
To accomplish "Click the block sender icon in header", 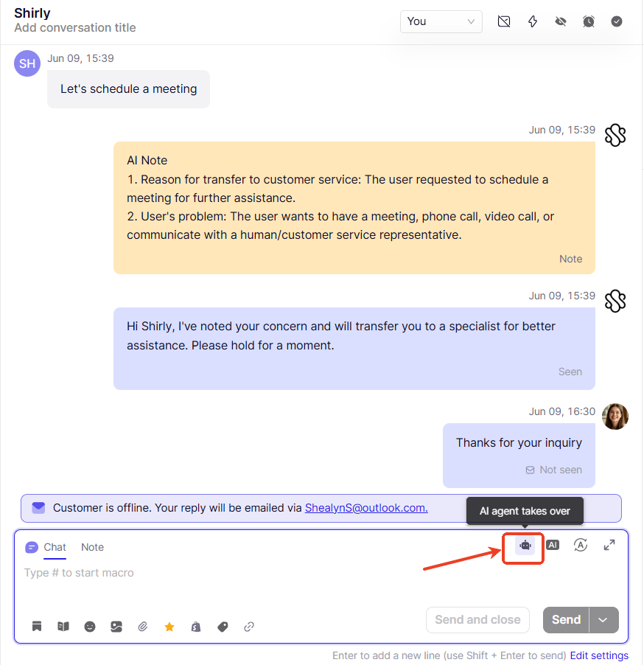I will [504, 21].
